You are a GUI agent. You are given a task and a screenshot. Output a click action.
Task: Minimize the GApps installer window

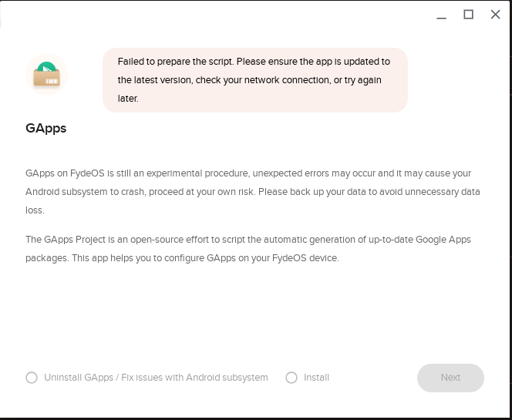(x=442, y=15)
